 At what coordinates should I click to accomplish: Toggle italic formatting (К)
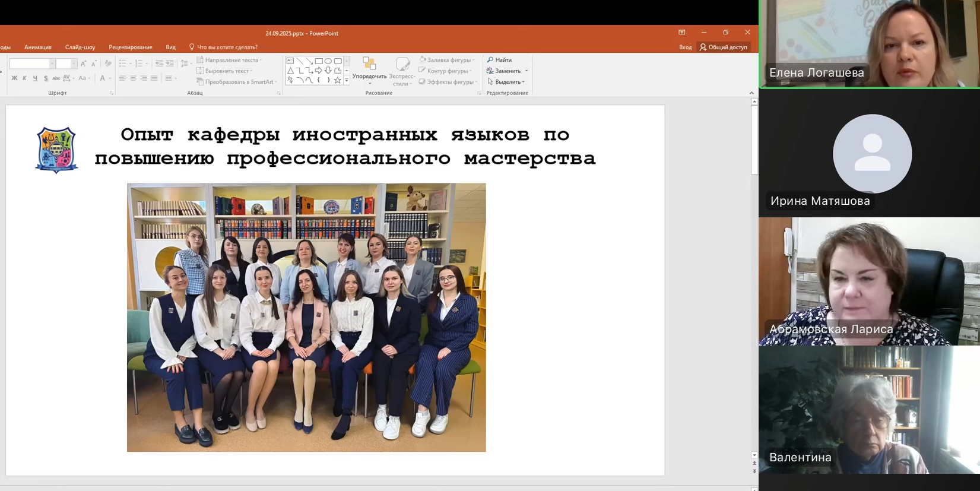(x=24, y=78)
